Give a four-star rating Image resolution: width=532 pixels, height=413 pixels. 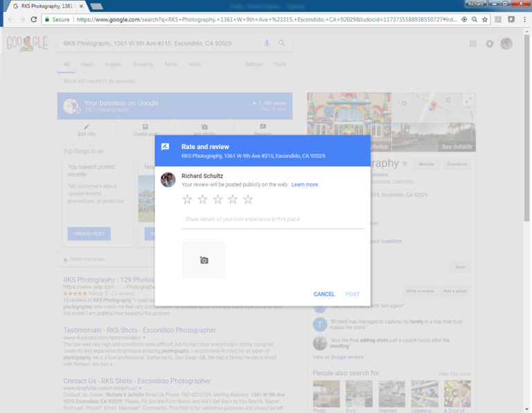click(233, 200)
